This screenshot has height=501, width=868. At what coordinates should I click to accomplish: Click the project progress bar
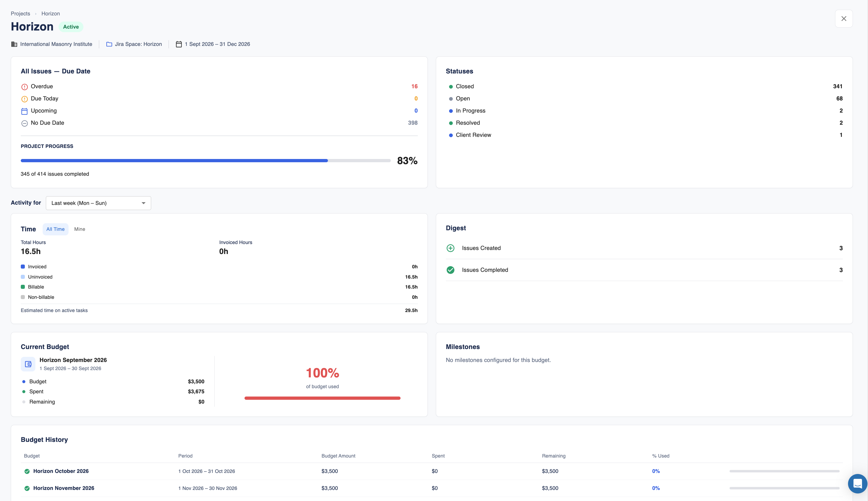tap(205, 161)
